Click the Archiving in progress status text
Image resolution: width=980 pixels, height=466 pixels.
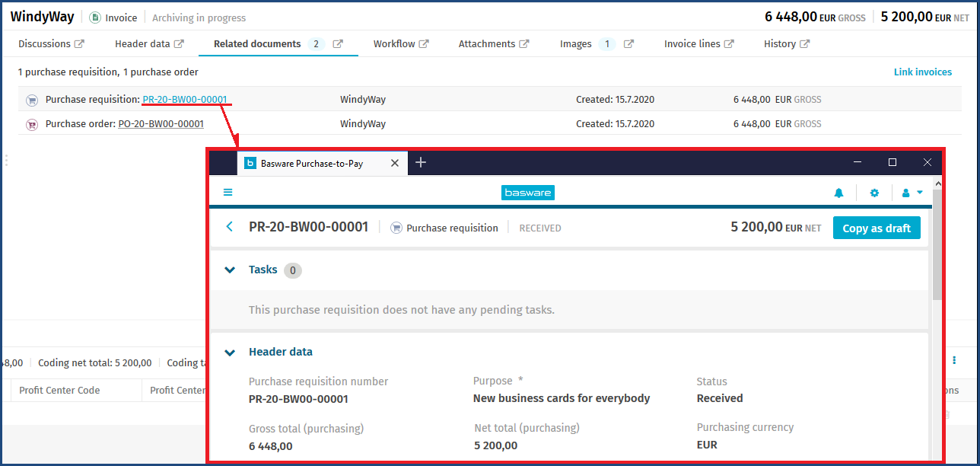pos(199,18)
